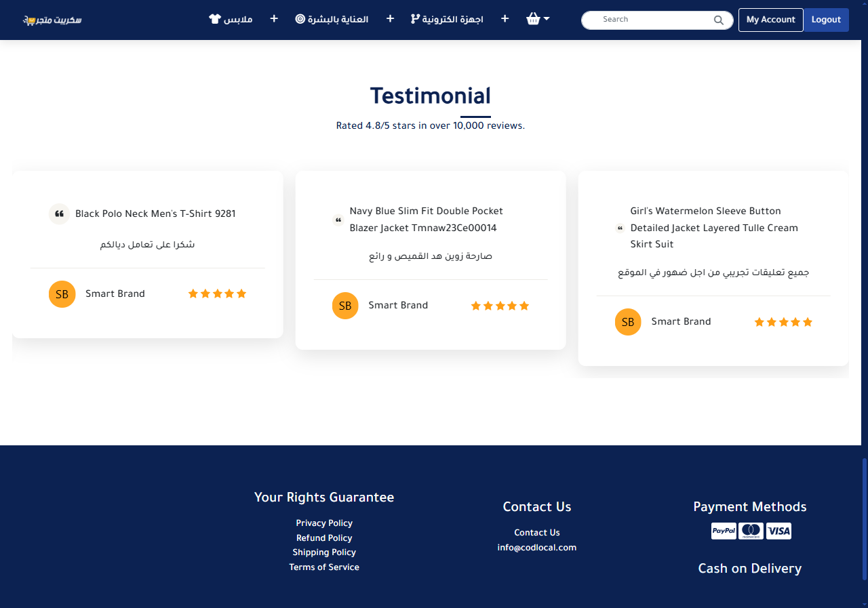
Task: Click the branch icon beside اجهزة الكترونية
Action: (415, 19)
